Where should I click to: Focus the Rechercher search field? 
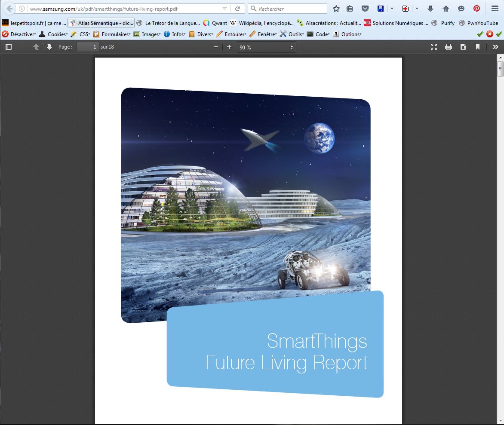pyautogui.click(x=287, y=9)
